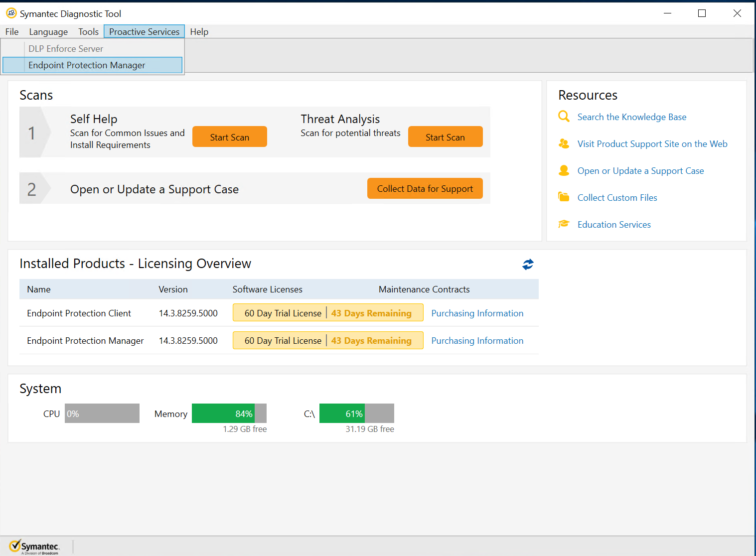Open the Education Services link
The height and width of the screenshot is (556, 756).
(x=614, y=225)
